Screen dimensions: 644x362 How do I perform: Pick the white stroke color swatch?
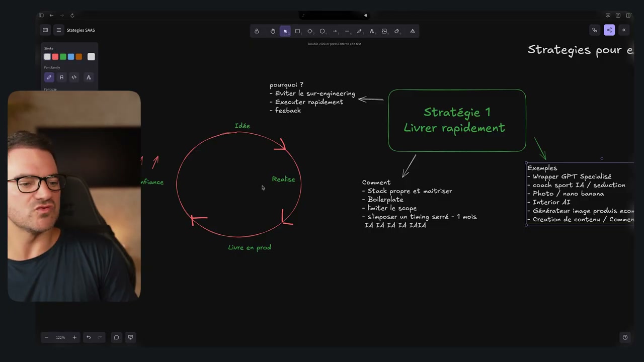pyautogui.click(x=47, y=57)
